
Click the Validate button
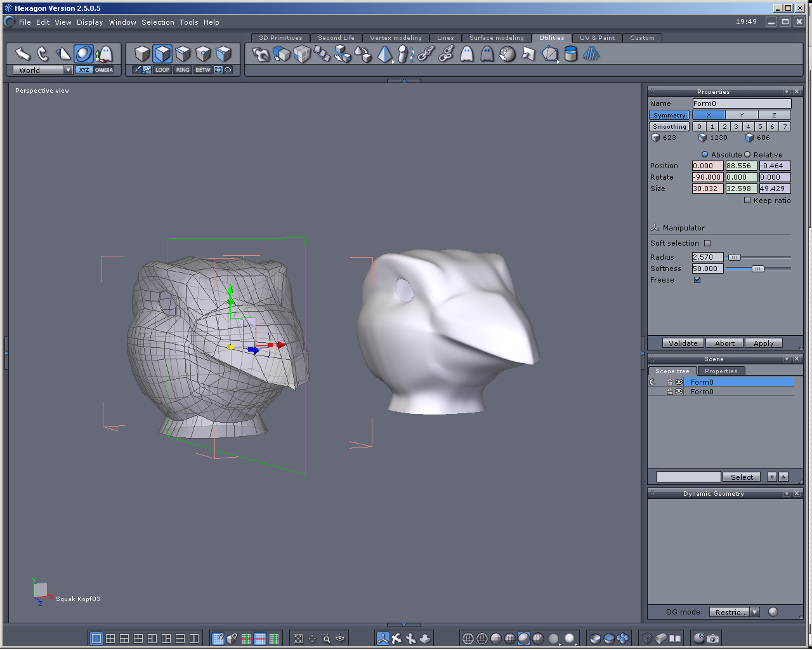(x=683, y=343)
